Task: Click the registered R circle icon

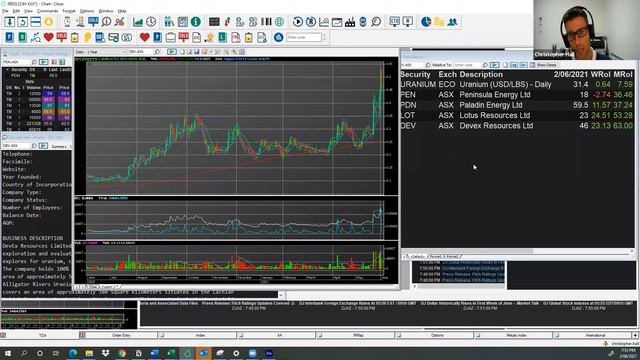Action: click(x=311, y=22)
